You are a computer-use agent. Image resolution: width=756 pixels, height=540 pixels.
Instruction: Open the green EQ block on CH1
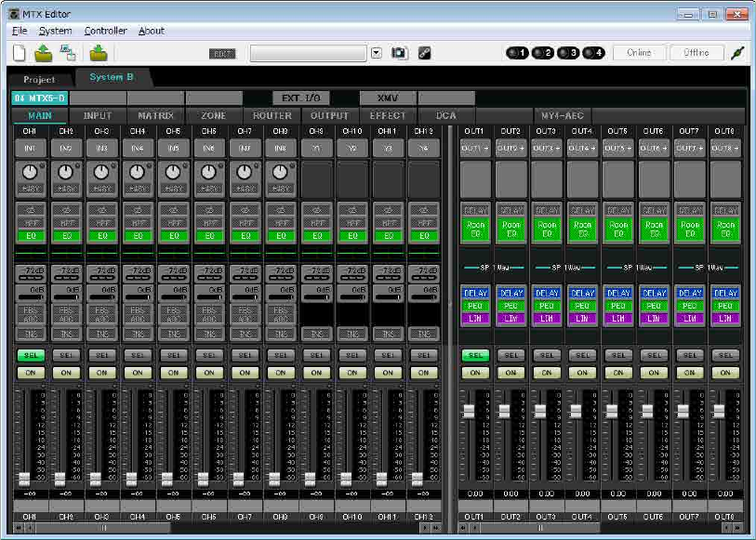(31, 236)
